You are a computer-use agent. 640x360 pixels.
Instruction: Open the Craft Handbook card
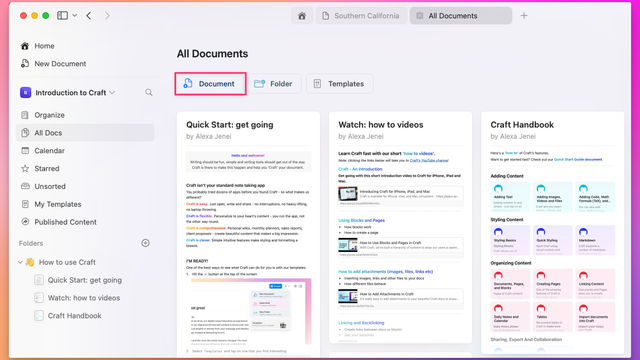click(553, 233)
